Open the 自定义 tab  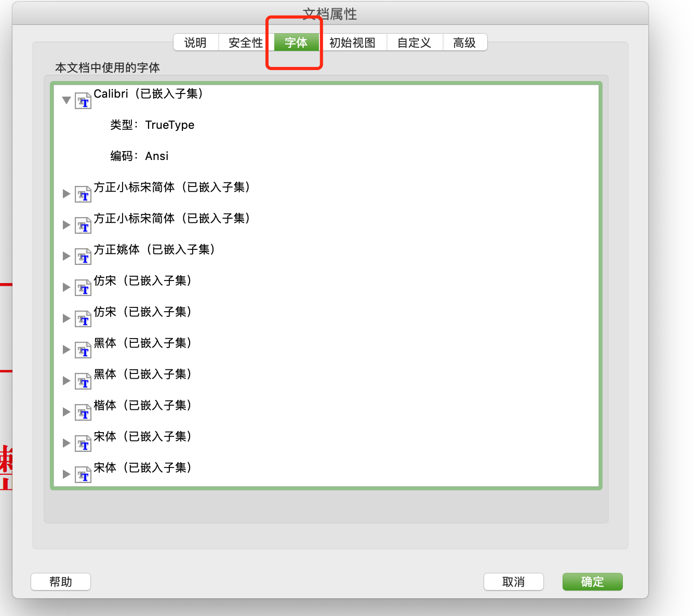coord(415,43)
